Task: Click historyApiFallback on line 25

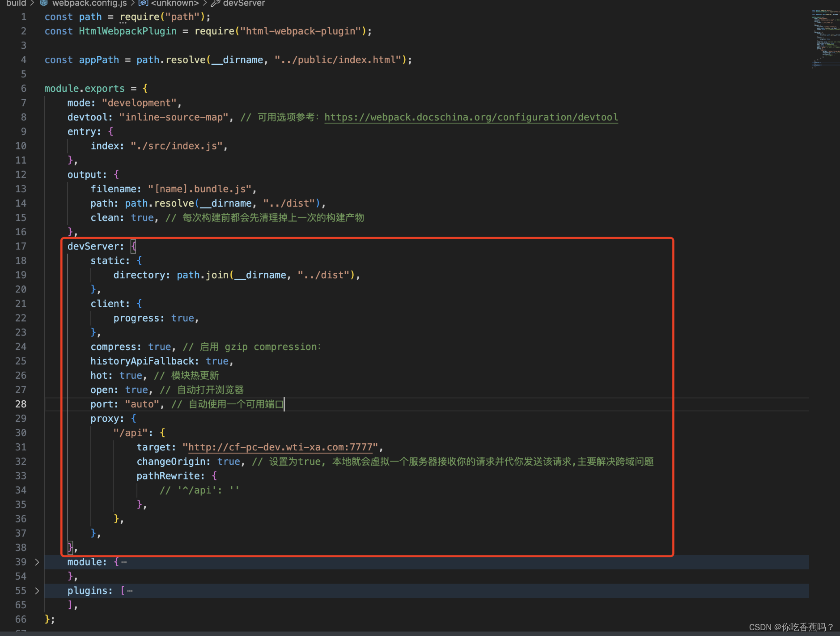Action: point(142,361)
